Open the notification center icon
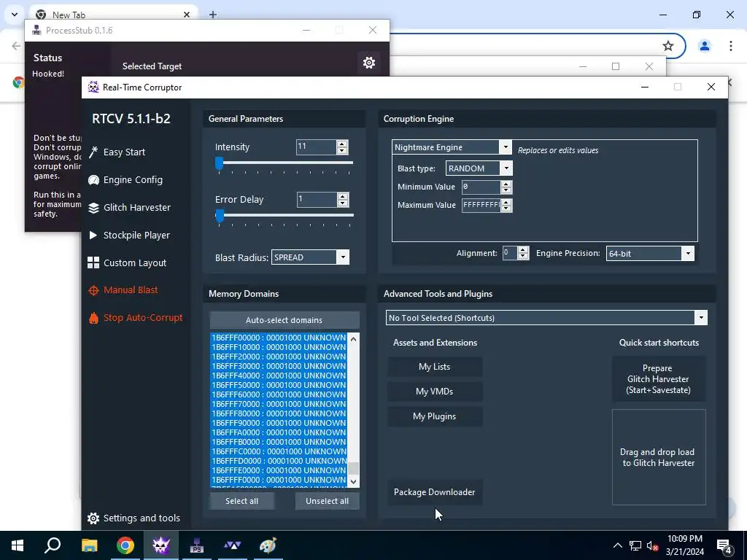 pos(724,545)
